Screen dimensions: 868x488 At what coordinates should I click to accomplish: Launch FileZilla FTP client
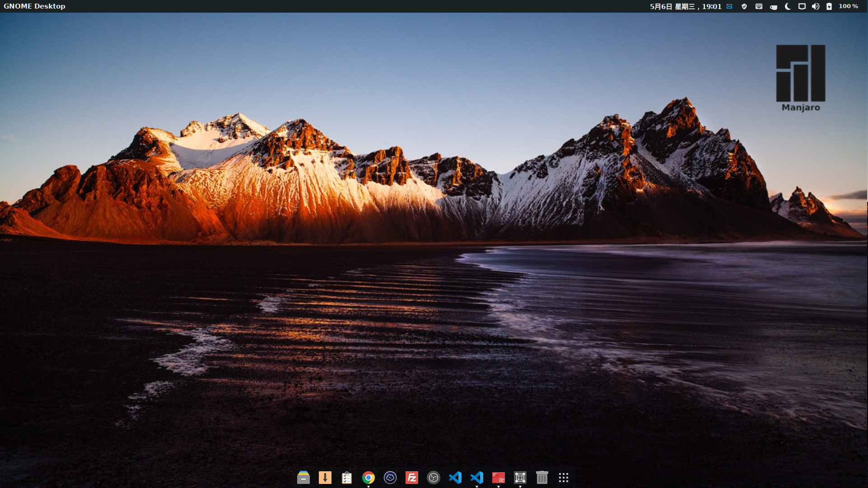(411, 478)
